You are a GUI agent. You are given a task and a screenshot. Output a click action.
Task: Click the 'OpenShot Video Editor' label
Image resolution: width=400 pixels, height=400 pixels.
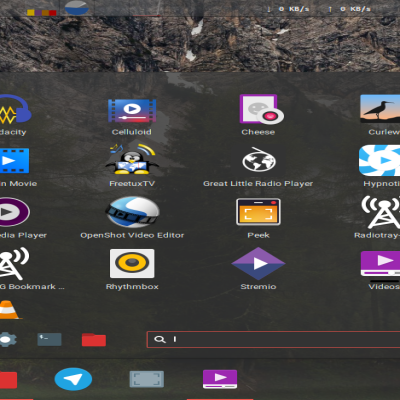[132, 235]
